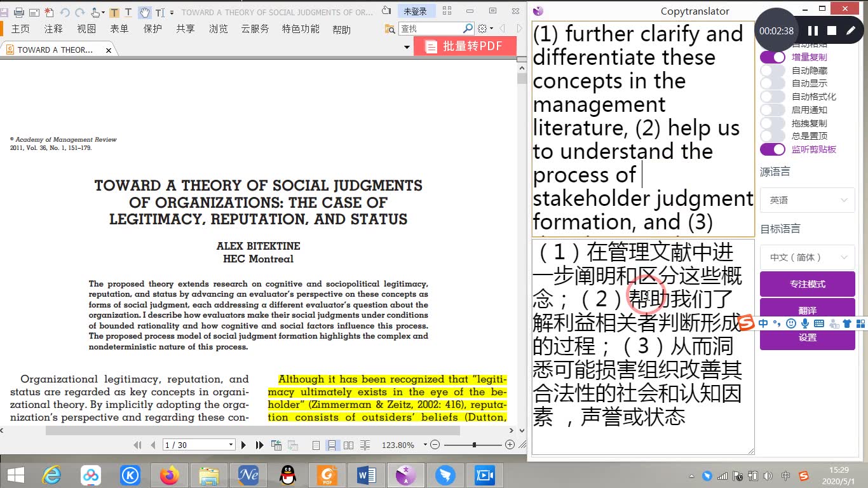Click the new document star icon
Viewport: 868px width, 488px height.
click(49, 12)
